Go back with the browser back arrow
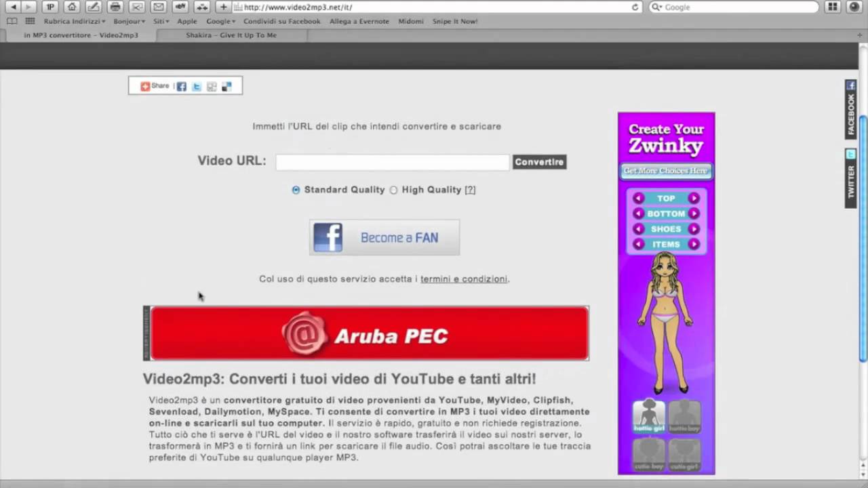The image size is (868, 488). click(13, 7)
